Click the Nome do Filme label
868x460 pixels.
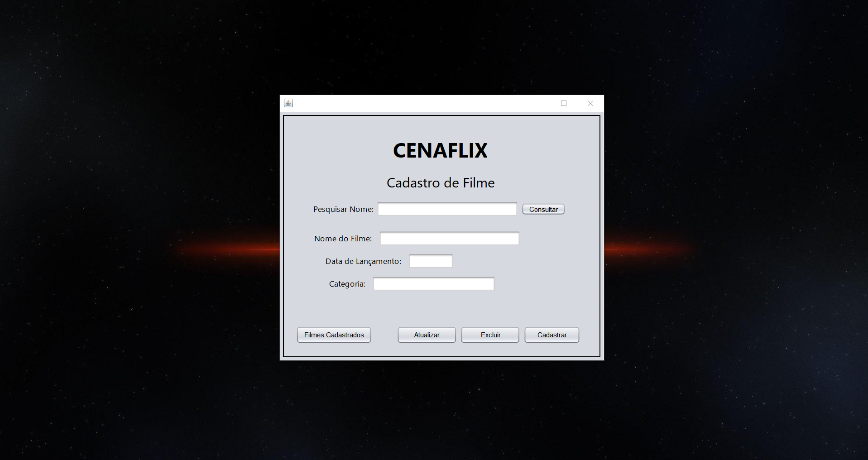coord(343,239)
